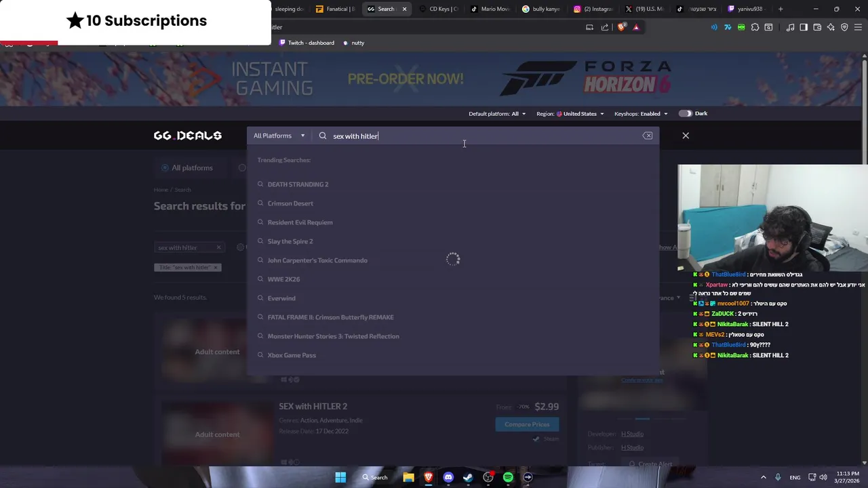Open the clock and date panel
The height and width of the screenshot is (488, 868).
(847, 477)
